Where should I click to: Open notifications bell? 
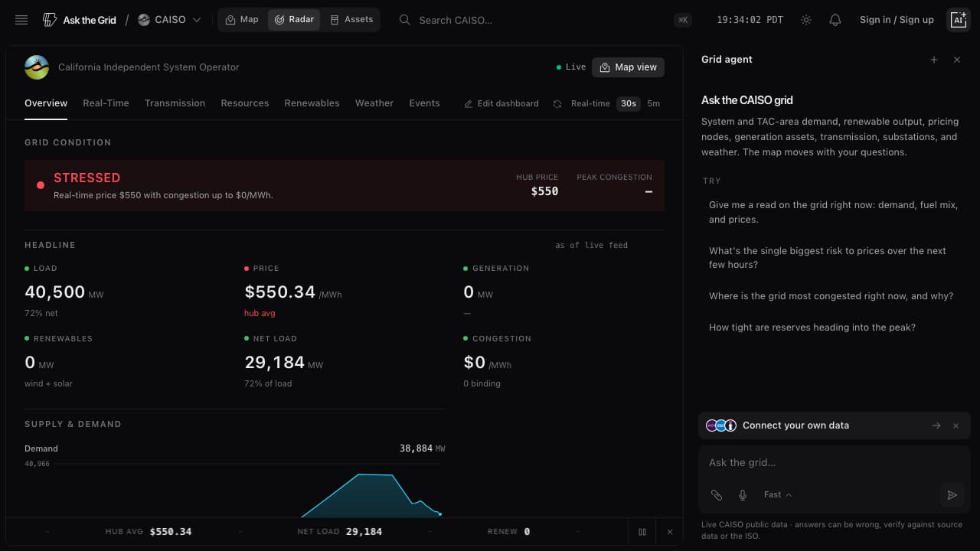(x=835, y=20)
